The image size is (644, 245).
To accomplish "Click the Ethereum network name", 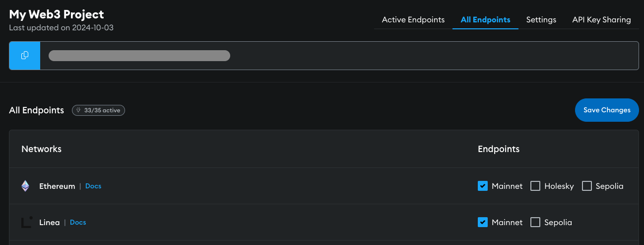I will pyautogui.click(x=57, y=186).
